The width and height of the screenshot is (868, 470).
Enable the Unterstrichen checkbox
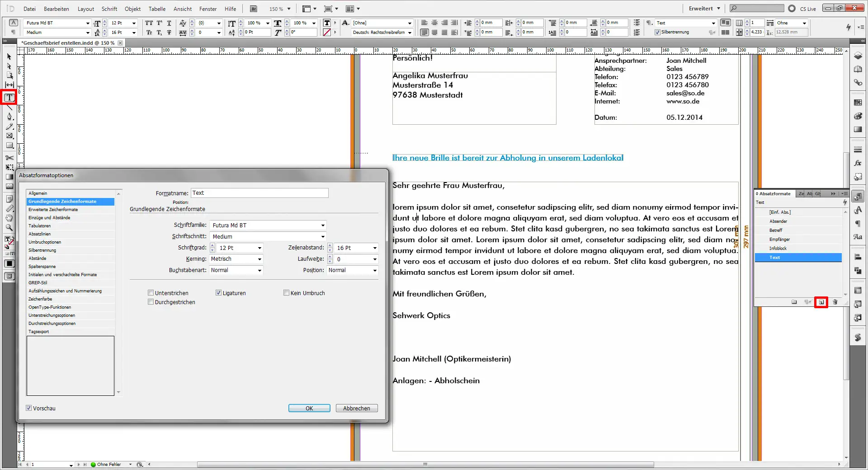tap(151, 293)
